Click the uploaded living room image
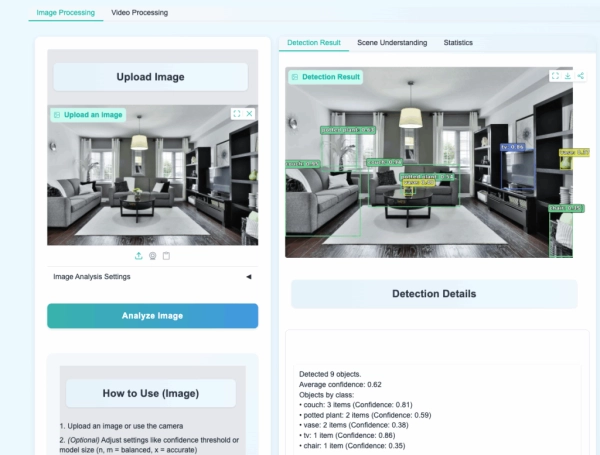This screenshot has width=600, height=455. tap(152, 180)
